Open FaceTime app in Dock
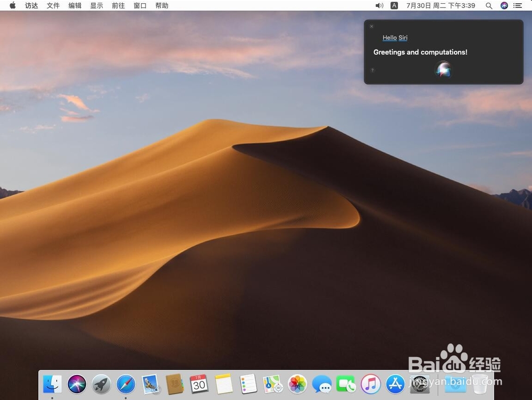532x400 pixels. coord(346,384)
